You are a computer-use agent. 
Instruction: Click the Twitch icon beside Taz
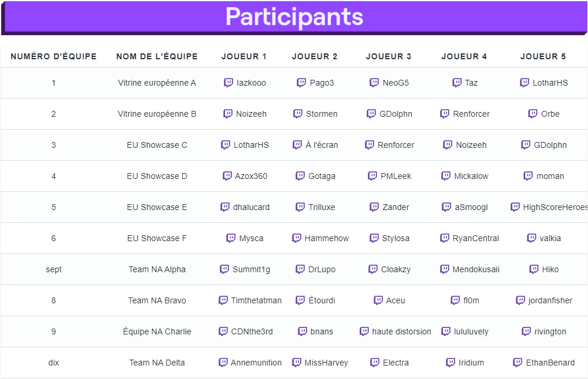[457, 83]
